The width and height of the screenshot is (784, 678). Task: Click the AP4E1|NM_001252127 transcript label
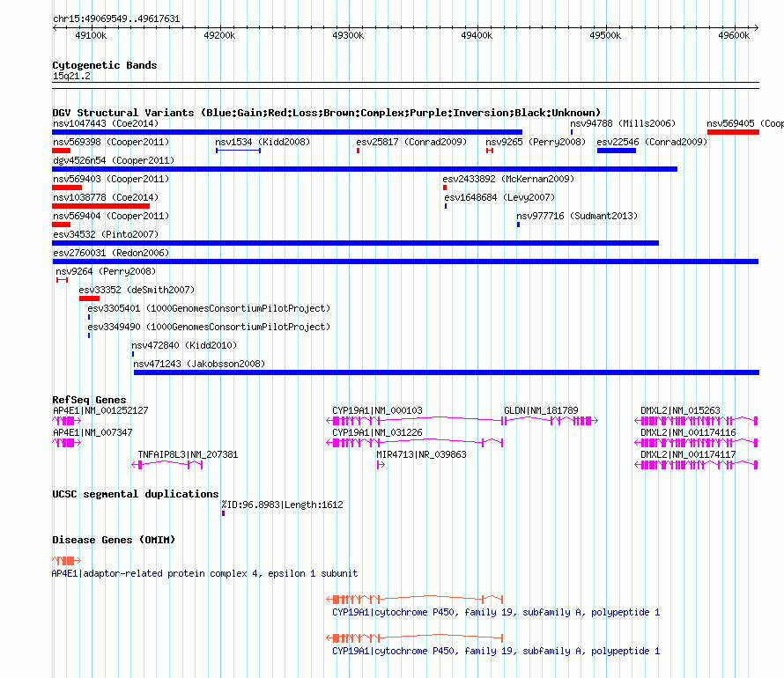click(100, 410)
